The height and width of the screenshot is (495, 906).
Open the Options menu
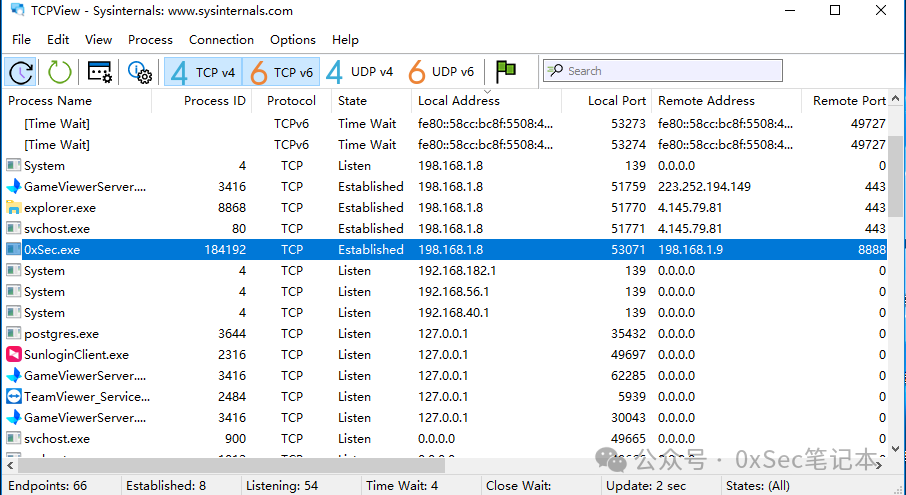coord(293,39)
